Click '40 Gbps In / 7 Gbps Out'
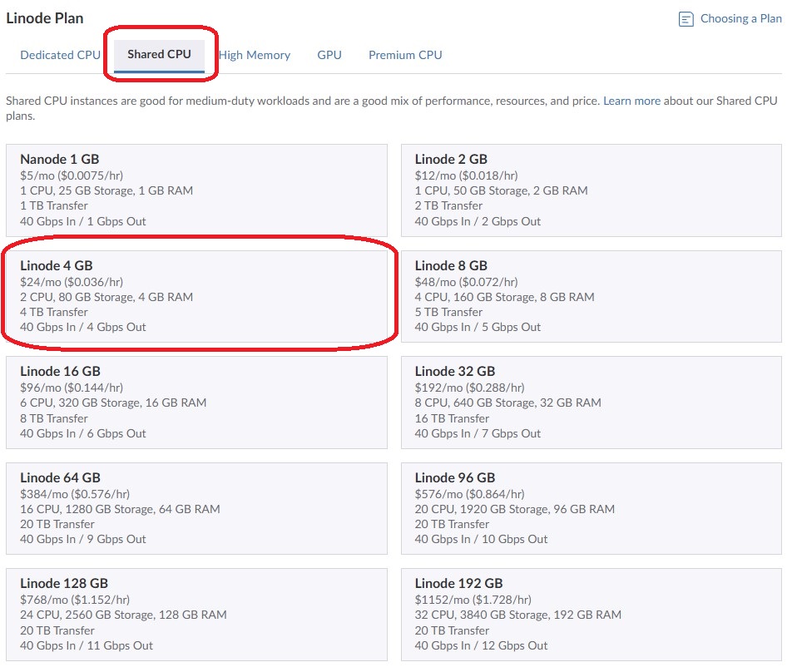The height and width of the screenshot is (672, 797). click(478, 433)
